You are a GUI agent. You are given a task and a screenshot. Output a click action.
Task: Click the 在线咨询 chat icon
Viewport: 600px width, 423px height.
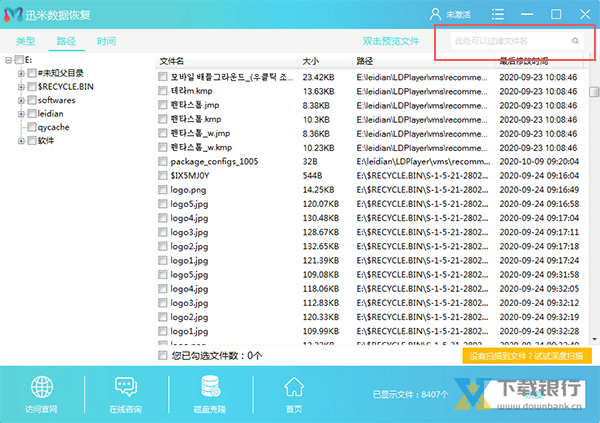tap(126, 387)
